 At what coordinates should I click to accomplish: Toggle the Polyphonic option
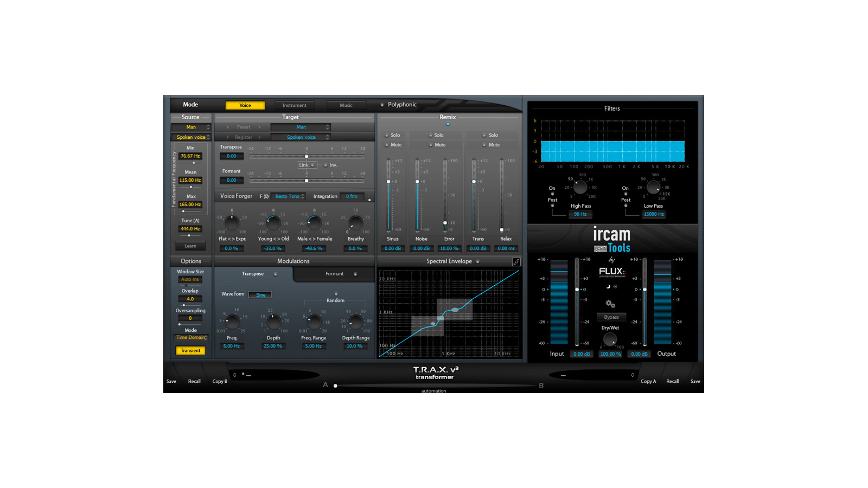[382, 105]
